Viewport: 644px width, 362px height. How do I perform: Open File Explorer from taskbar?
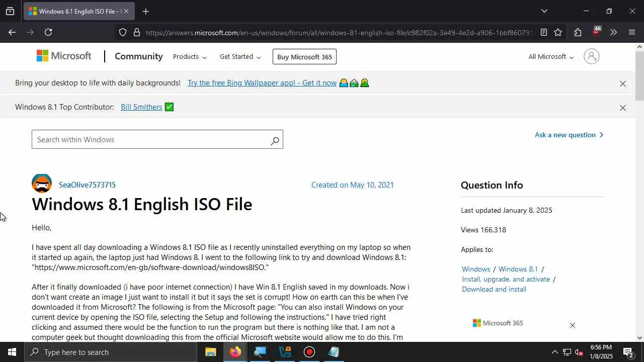click(210, 352)
